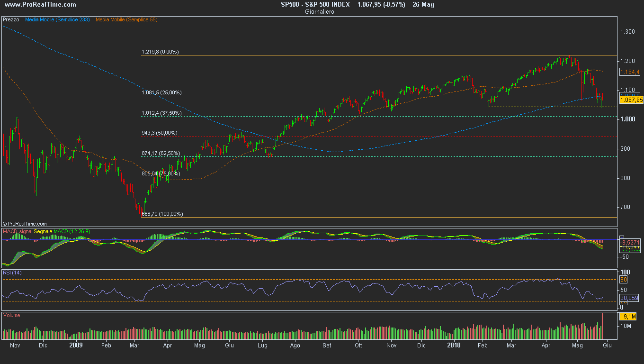Click the 1.000 price axis value
Screen dimensions: 644x364
click(x=627, y=119)
